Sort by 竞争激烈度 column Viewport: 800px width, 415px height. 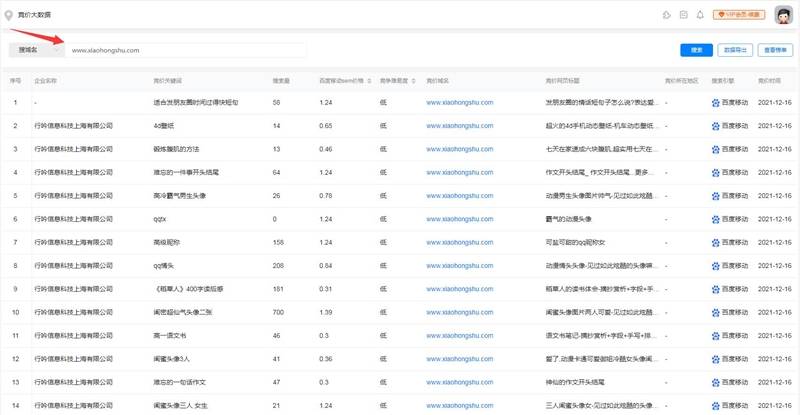pyautogui.click(x=396, y=80)
